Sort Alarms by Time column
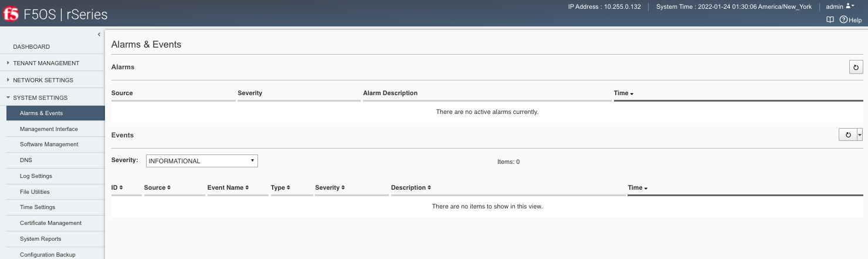This screenshot has width=868, height=259. (623, 93)
